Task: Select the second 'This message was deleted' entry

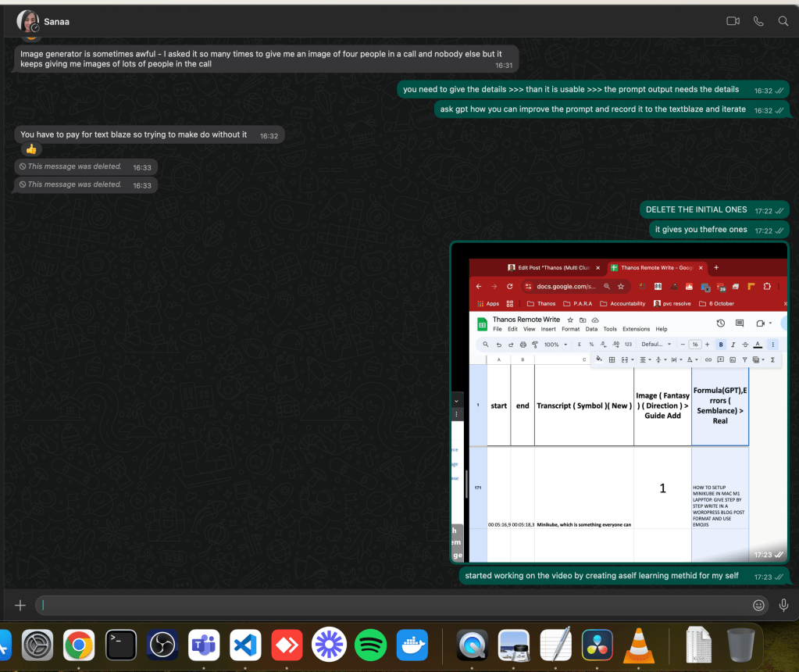Action: 86,184
